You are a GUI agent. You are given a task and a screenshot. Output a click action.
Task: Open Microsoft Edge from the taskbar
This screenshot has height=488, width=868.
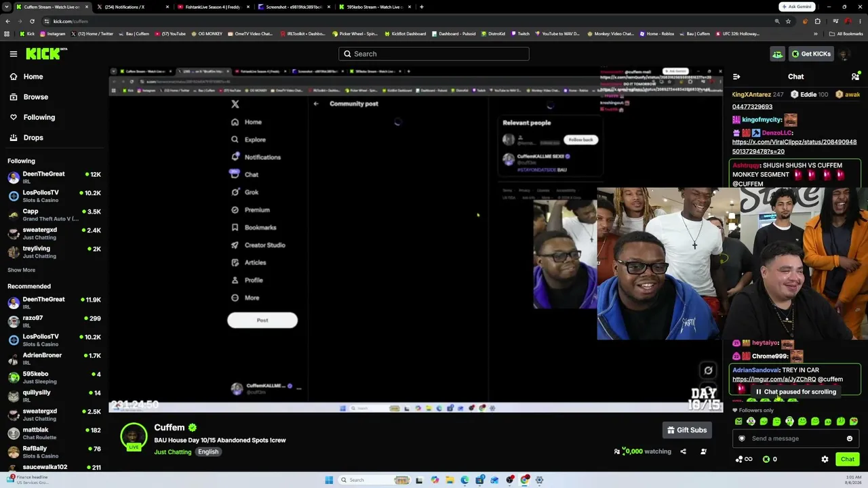[x=465, y=480]
